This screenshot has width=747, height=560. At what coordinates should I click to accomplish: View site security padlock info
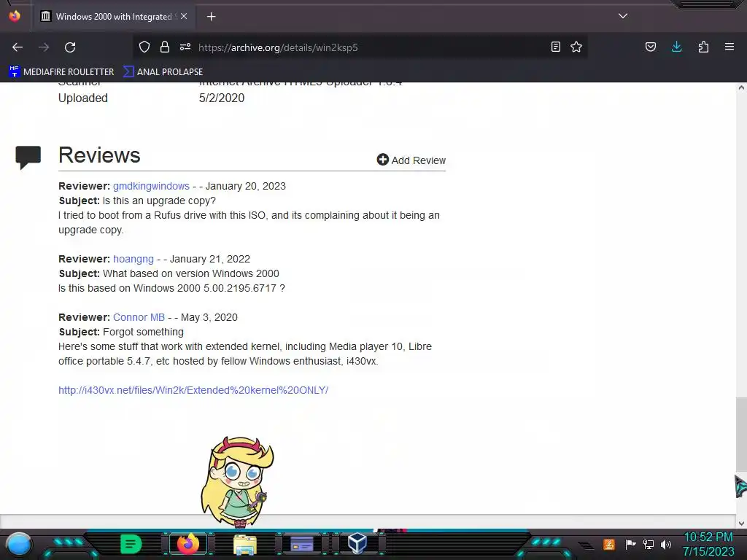[165, 47]
